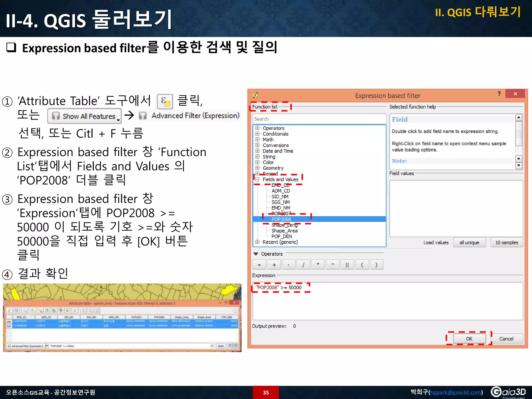532x399 pixels.
Task: Insert the closing parenthesis
Action: pos(376,265)
